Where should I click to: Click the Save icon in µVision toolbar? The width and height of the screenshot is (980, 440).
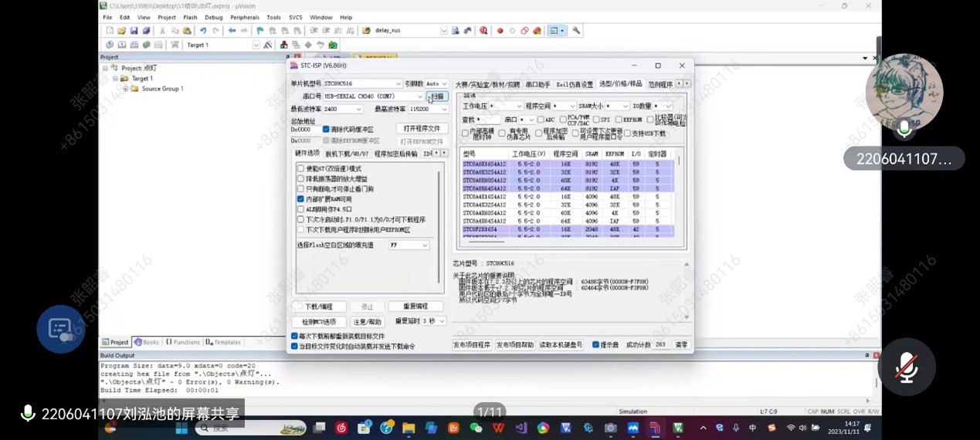tap(134, 31)
